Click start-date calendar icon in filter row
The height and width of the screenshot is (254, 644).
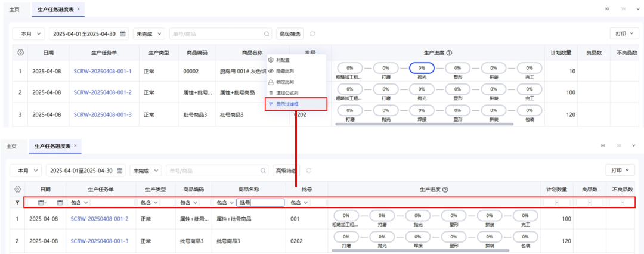click(x=41, y=202)
